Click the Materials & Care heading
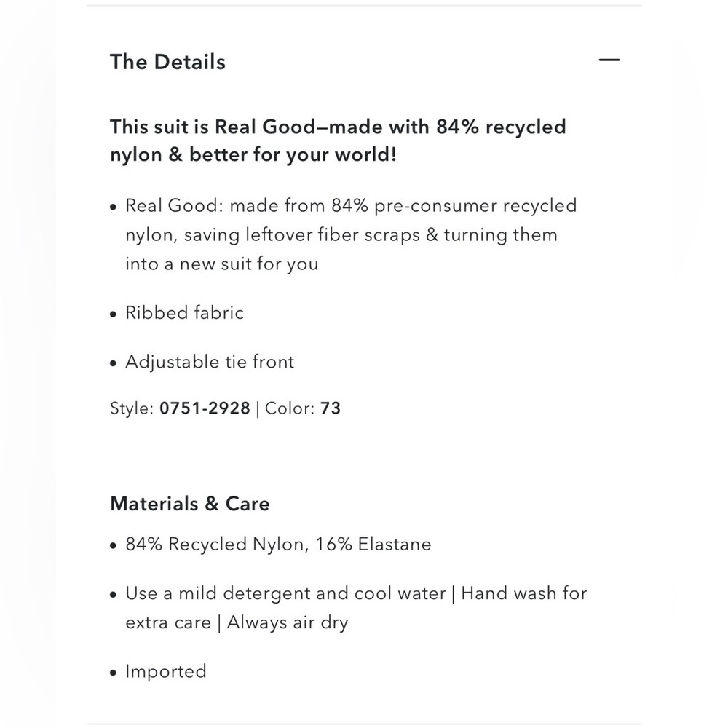The width and height of the screenshot is (728, 728). [x=190, y=504]
